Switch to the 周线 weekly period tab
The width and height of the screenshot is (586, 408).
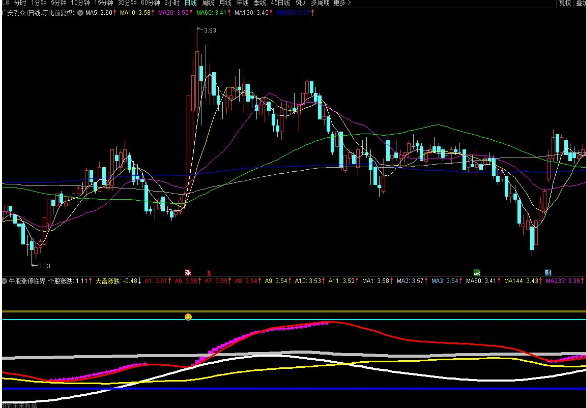click(x=207, y=3)
